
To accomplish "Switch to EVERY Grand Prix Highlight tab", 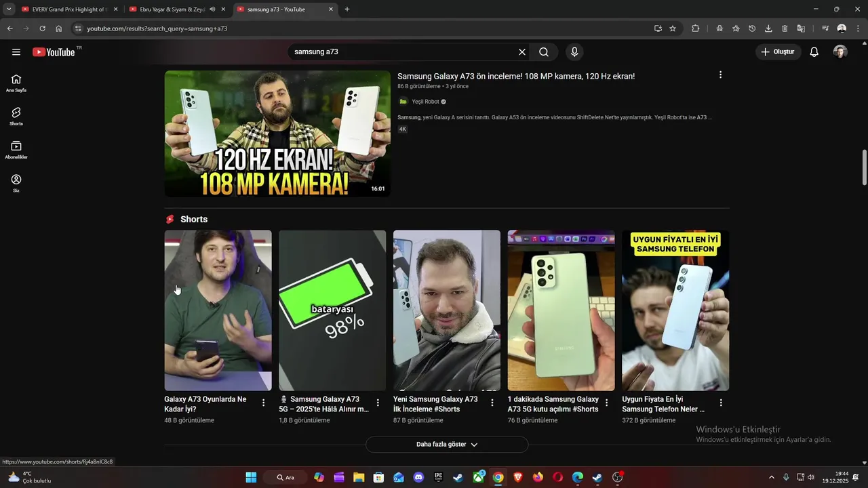I will tap(70, 9).
